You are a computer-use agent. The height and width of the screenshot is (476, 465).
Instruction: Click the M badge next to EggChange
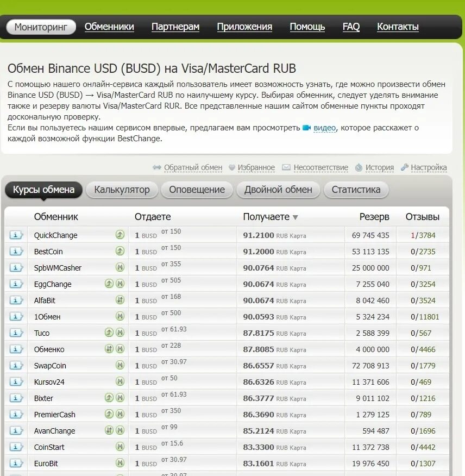click(120, 284)
